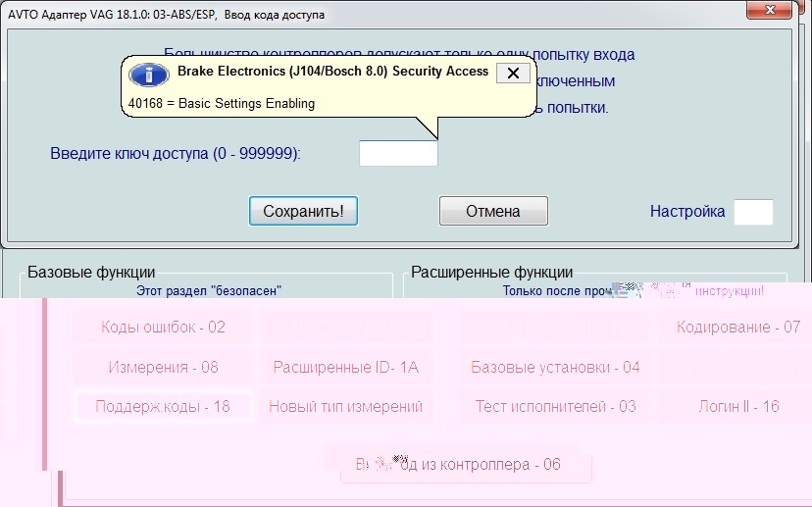The height and width of the screenshot is (507, 812).
Task: Focus the Настройка input box
Action: (753, 212)
